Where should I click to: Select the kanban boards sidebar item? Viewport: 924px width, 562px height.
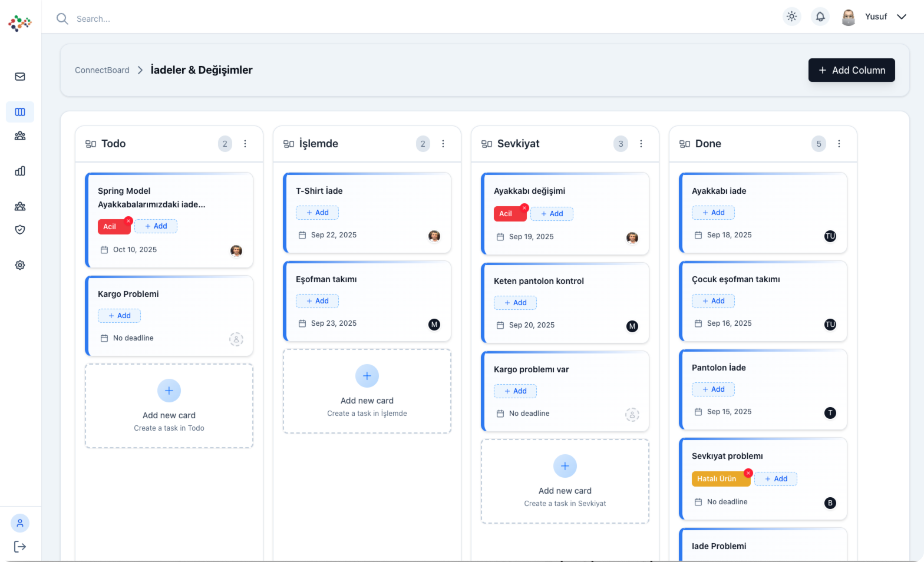point(20,112)
